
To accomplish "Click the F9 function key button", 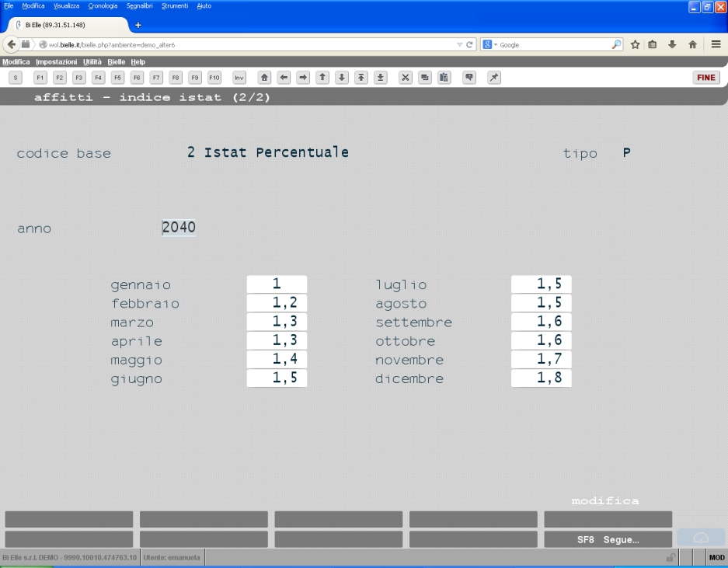I will (194, 78).
